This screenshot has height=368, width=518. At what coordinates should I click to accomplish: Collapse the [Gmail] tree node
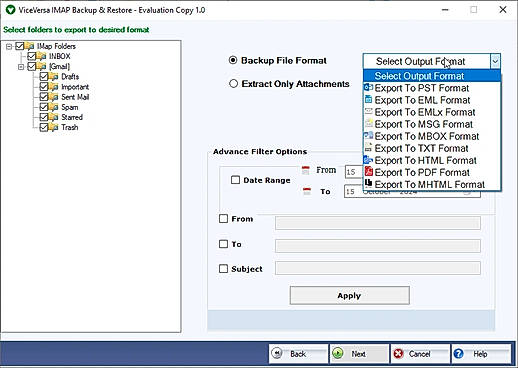pos(21,66)
